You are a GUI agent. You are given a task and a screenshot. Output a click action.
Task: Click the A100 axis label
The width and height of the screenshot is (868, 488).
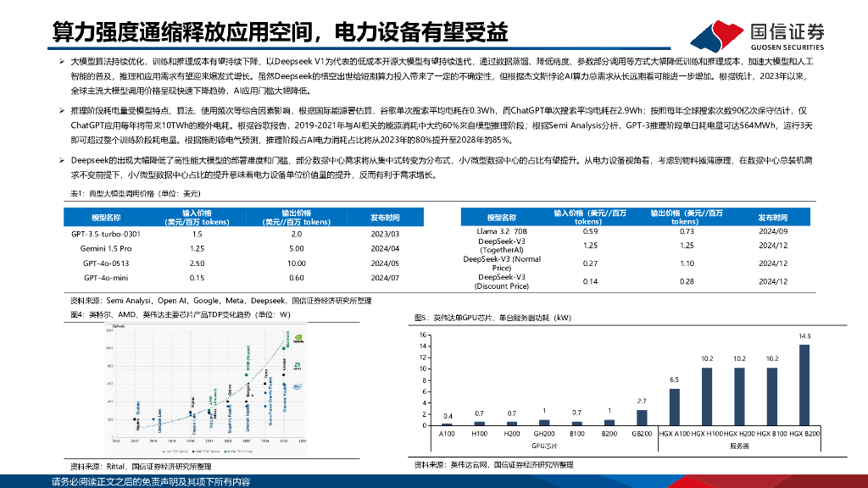click(447, 434)
